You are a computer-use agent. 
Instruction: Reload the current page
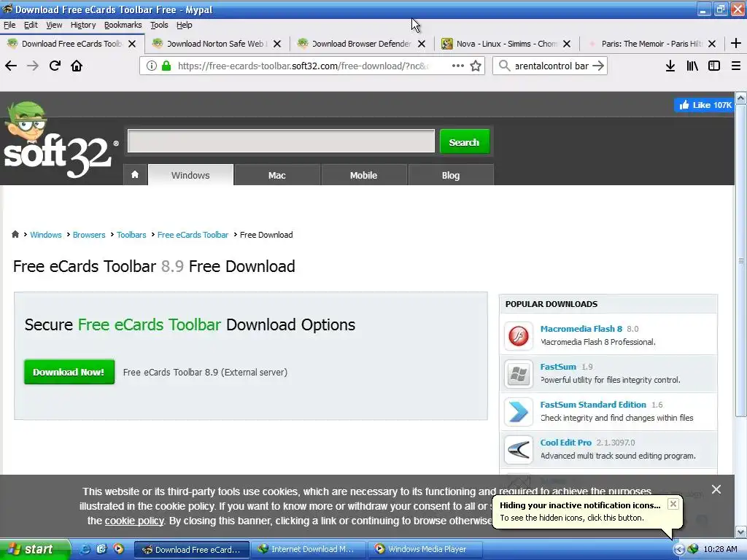coord(55,66)
